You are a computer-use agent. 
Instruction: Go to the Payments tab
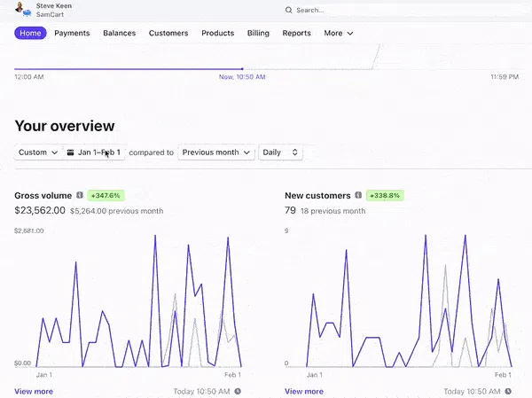click(72, 34)
